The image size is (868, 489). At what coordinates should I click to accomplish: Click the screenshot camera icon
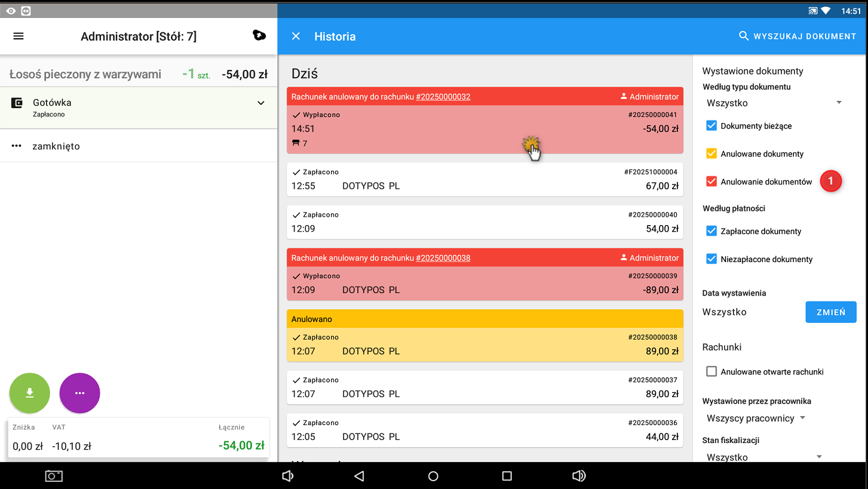coord(54,476)
